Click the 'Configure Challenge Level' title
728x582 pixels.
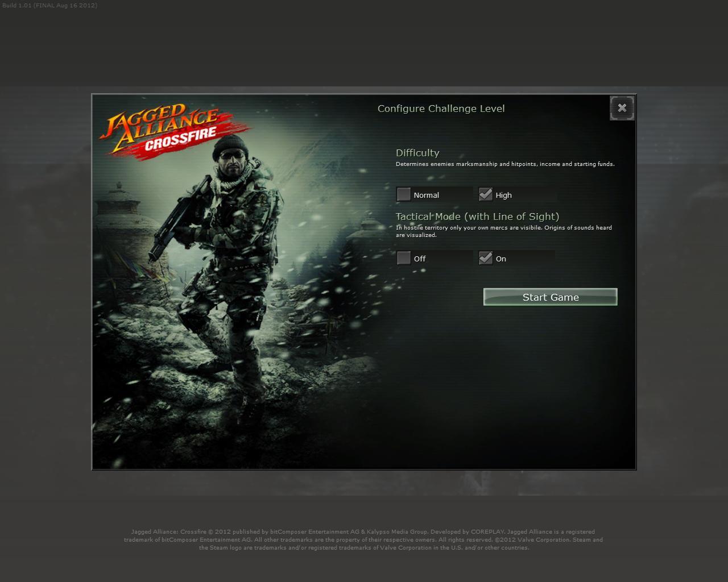tap(441, 109)
